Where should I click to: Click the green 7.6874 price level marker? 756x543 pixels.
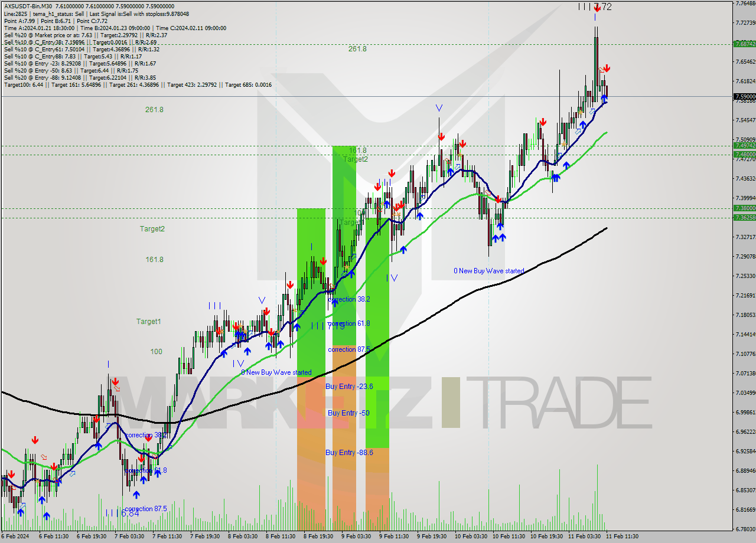point(744,44)
